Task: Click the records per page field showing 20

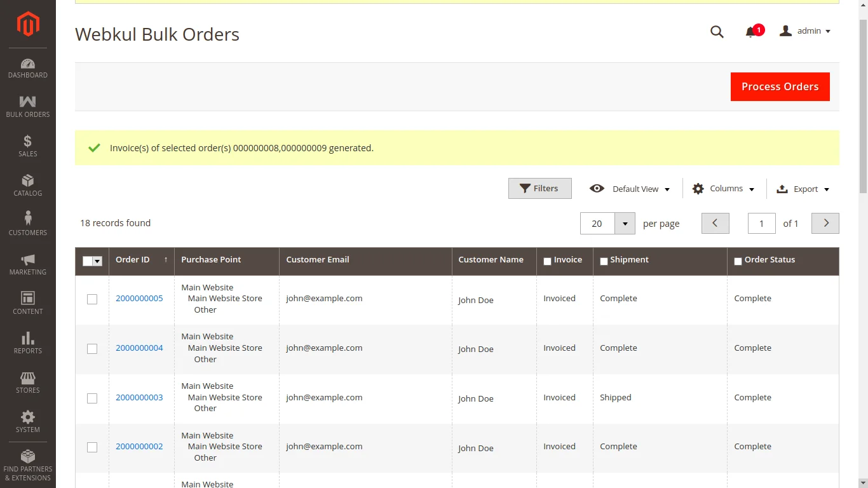Action: click(597, 224)
